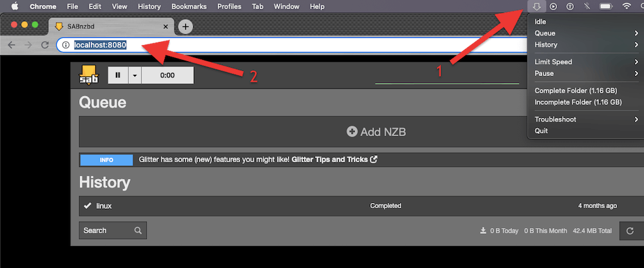
Task: Click the refresh icon in History footer
Action: tap(630, 231)
